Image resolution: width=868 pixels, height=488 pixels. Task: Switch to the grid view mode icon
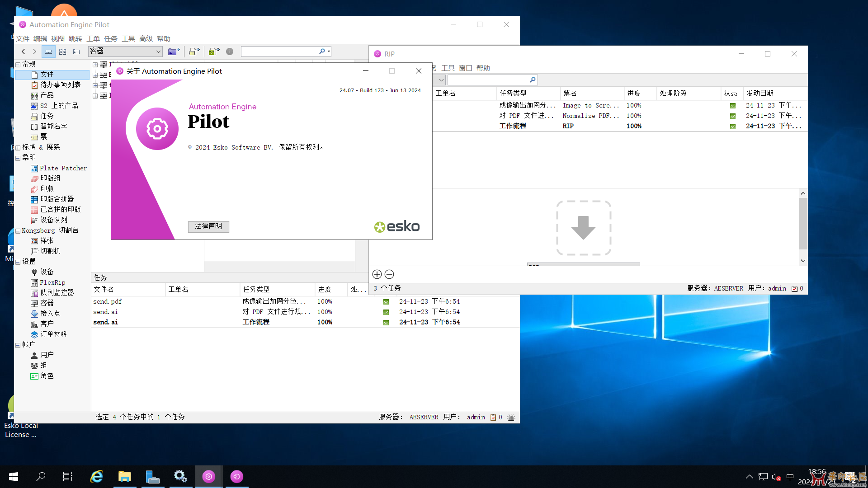coord(63,52)
